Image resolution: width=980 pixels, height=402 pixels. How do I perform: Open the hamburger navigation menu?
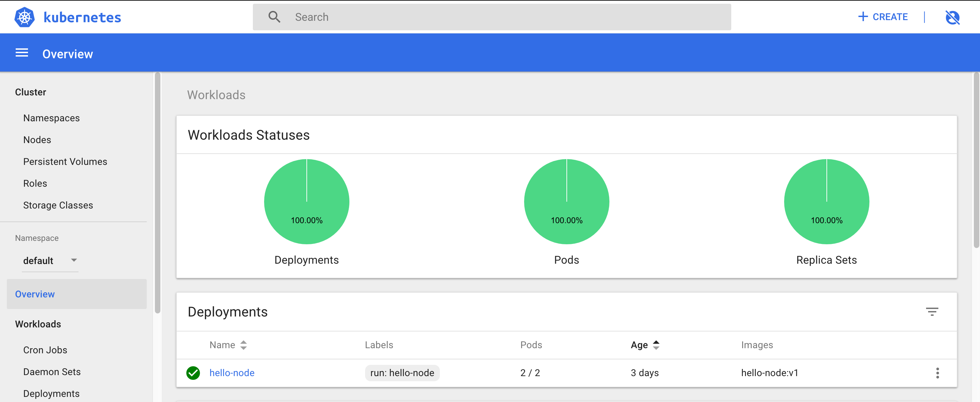22,53
